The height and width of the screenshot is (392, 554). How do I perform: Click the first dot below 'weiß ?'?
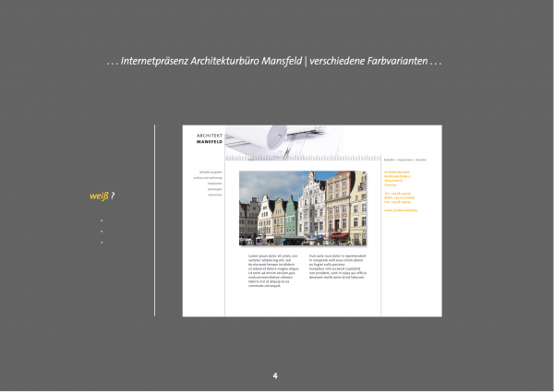tap(102, 221)
